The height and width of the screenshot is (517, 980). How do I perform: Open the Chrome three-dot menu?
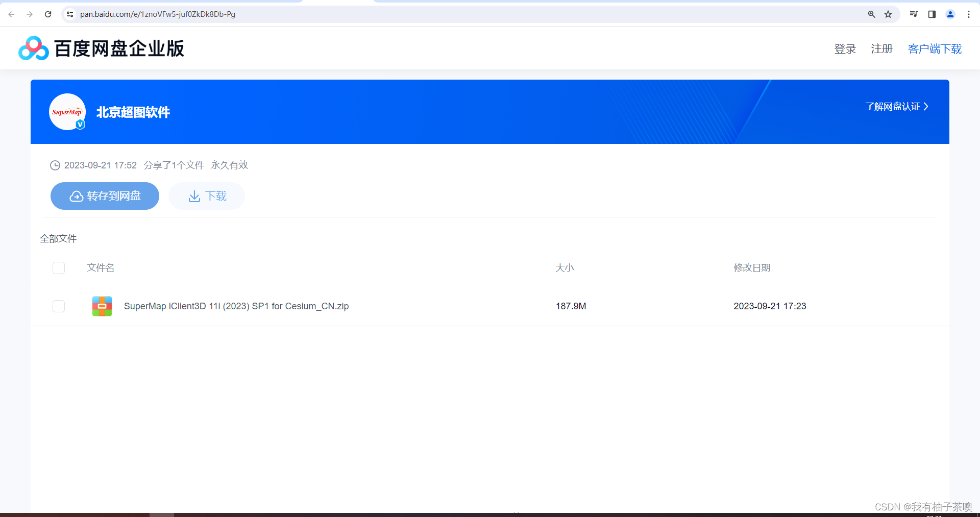969,14
